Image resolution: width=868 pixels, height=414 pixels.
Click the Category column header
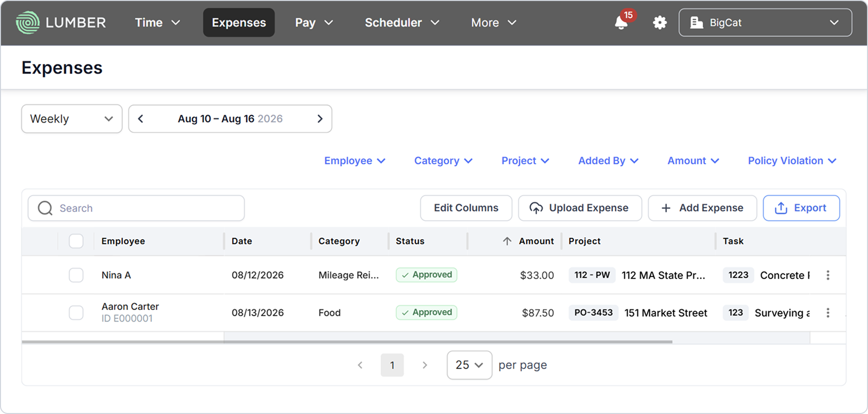point(339,241)
